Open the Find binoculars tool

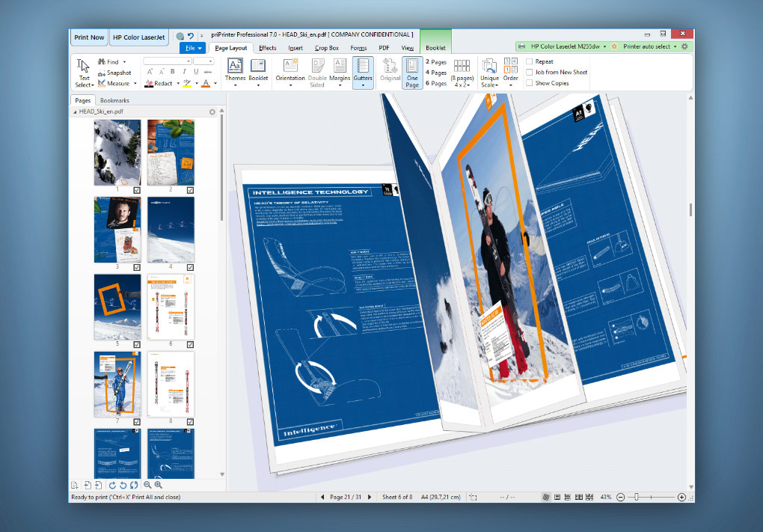[109, 62]
